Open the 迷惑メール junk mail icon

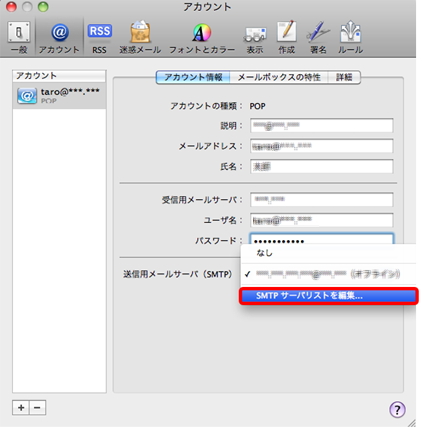140,38
